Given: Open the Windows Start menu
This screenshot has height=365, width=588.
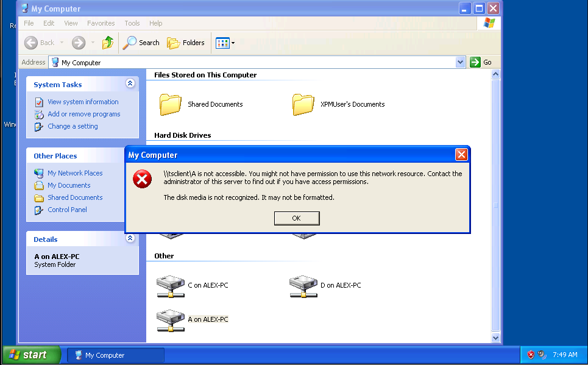Looking at the screenshot, I should [x=32, y=355].
